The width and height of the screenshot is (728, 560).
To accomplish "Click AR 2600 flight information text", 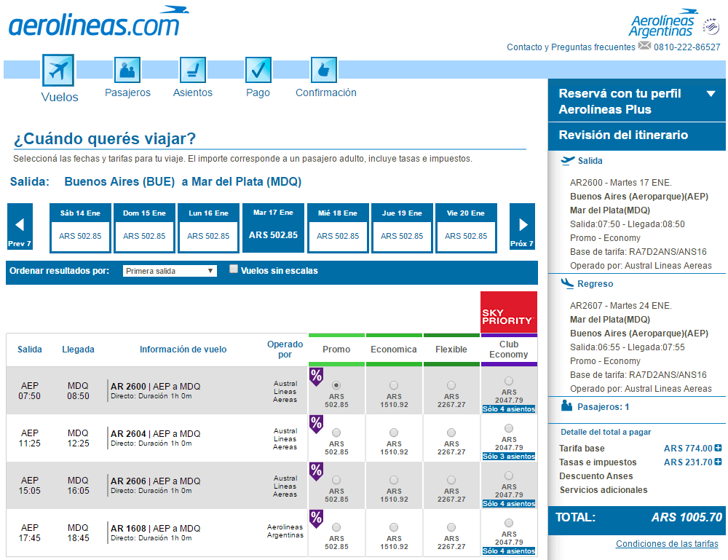I will [x=155, y=390].
